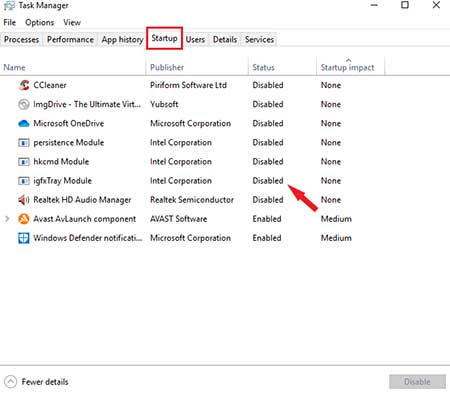This screenshot has height=397, width=450.
Task: Click Disabled status of CCleaner
Action: pos(268,85)
